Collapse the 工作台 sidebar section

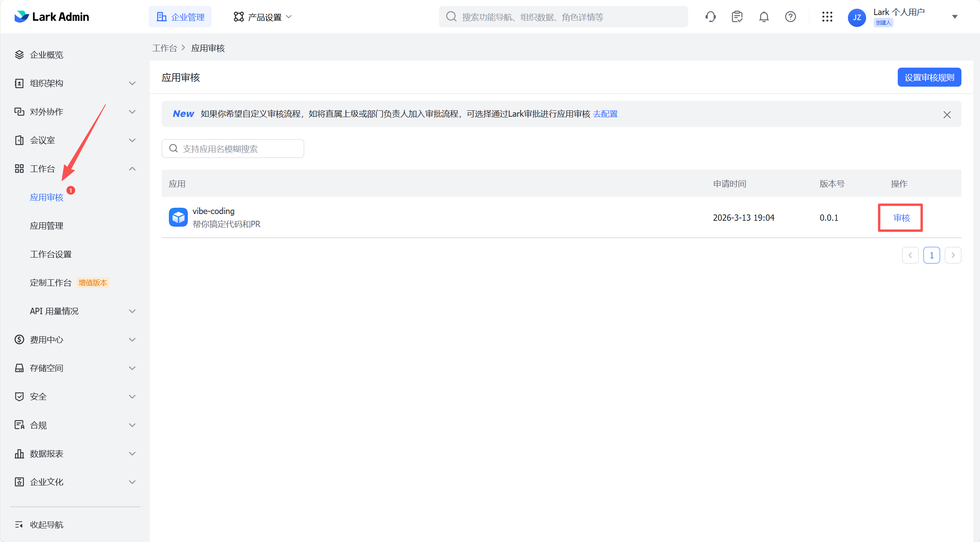[132, 169]
